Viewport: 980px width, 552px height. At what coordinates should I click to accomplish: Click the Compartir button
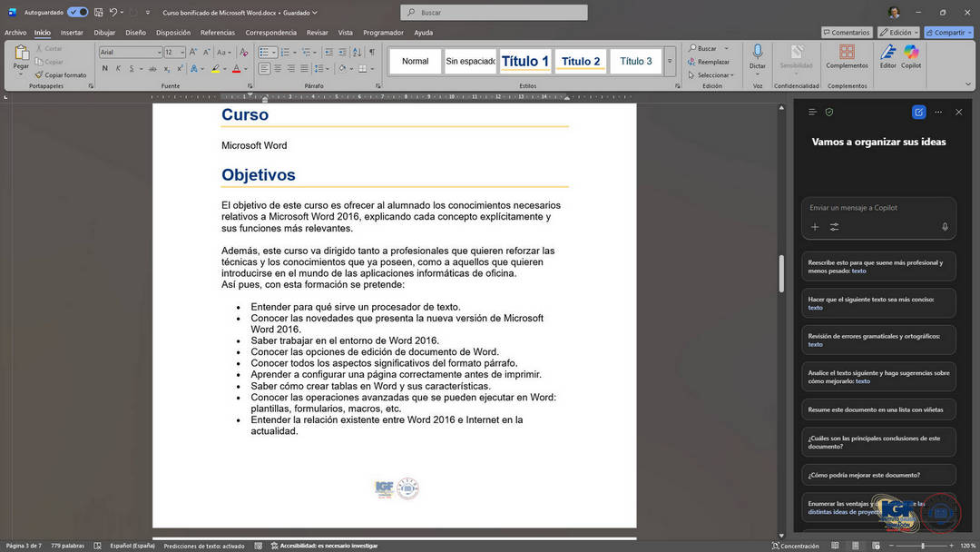947,33
